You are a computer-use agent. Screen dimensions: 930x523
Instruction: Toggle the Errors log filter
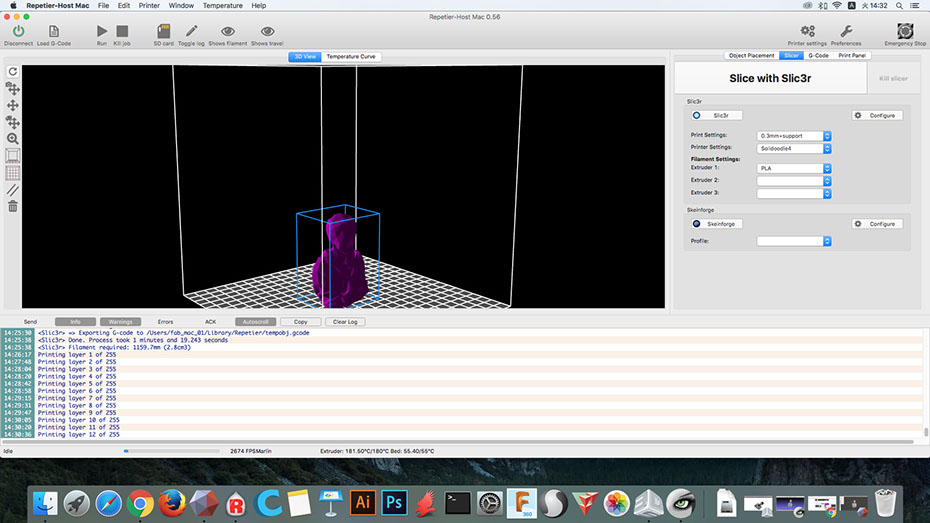point(165,321)
